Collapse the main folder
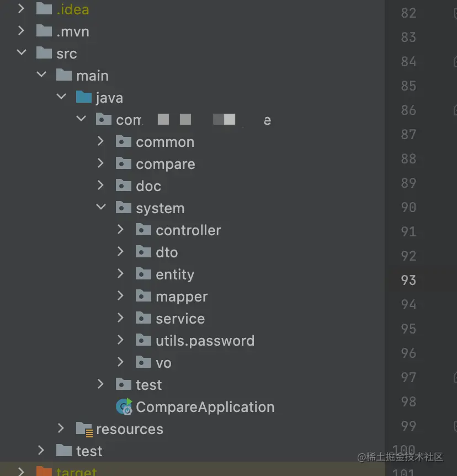The height and width of the screenshot is (476, 457). tap(41, 75)
